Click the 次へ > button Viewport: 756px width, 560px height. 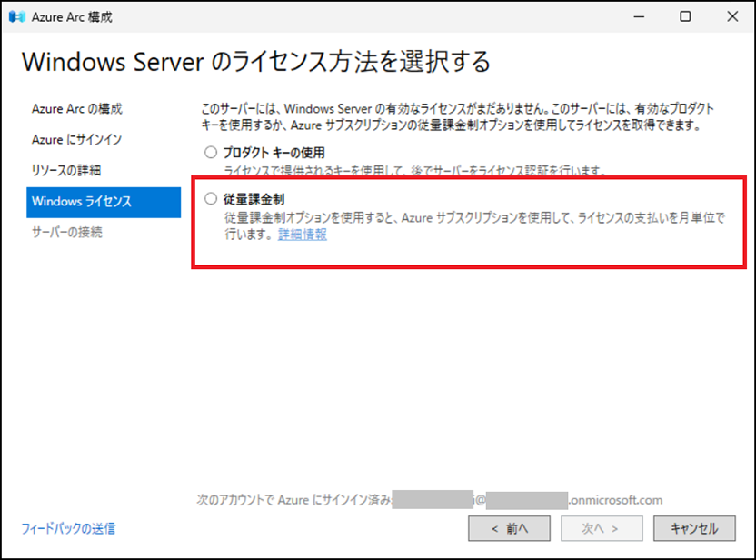click(x=602, y=529)
